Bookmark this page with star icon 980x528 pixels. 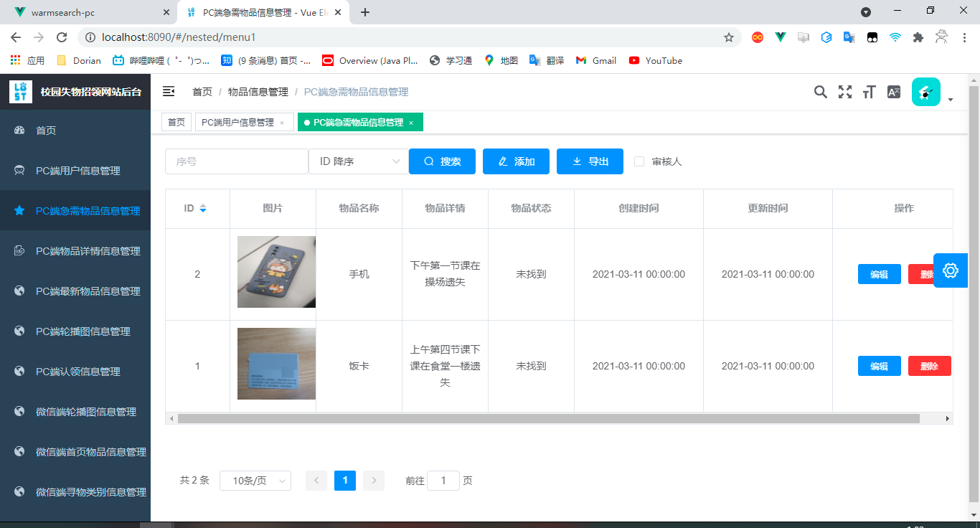tap(729, 37)
